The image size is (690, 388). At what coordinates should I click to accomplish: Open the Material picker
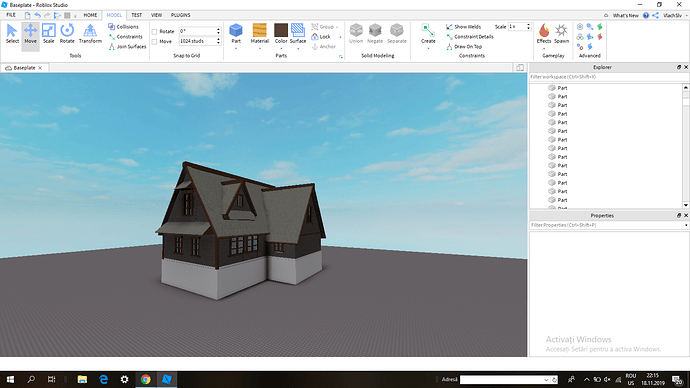click(x=260, y=34)
